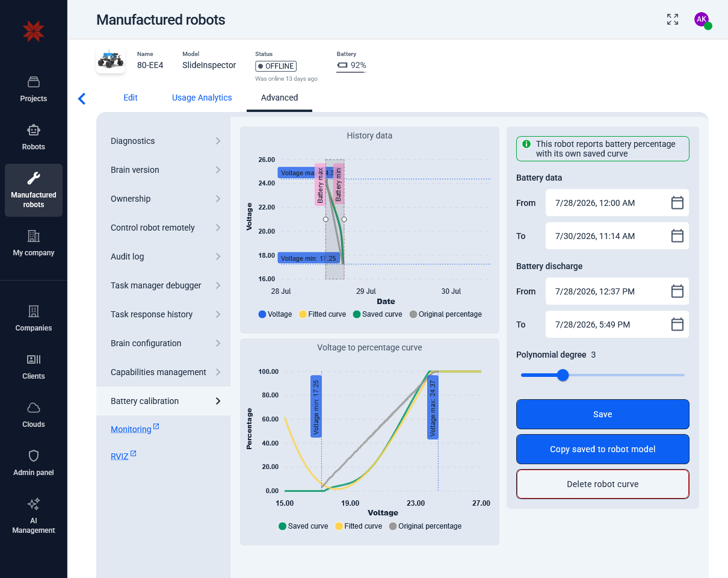
Task: Click the Polynomial degree slider handle
Action: (x=563, y=375)
